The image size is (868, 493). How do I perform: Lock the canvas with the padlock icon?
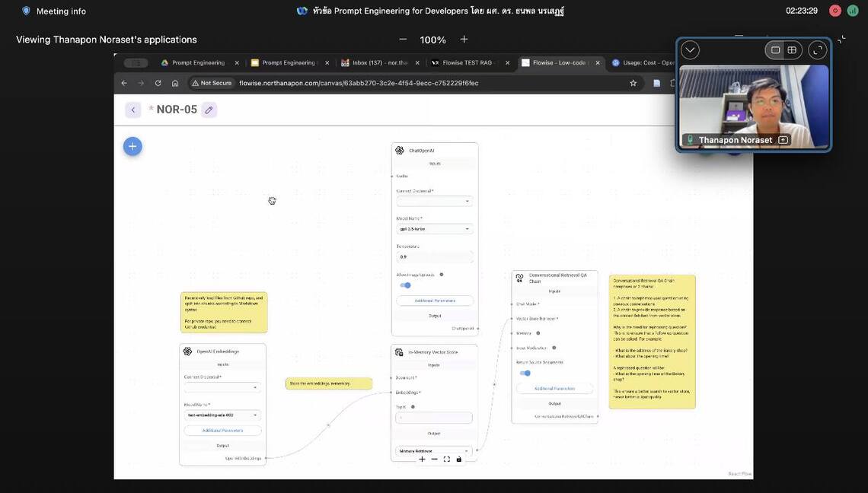458,460
